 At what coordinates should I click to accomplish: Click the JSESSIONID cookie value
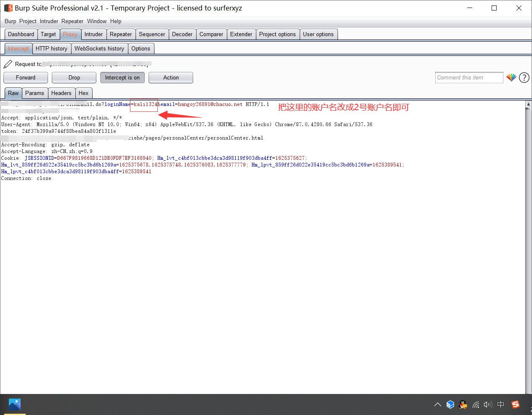tap(104, 158)
